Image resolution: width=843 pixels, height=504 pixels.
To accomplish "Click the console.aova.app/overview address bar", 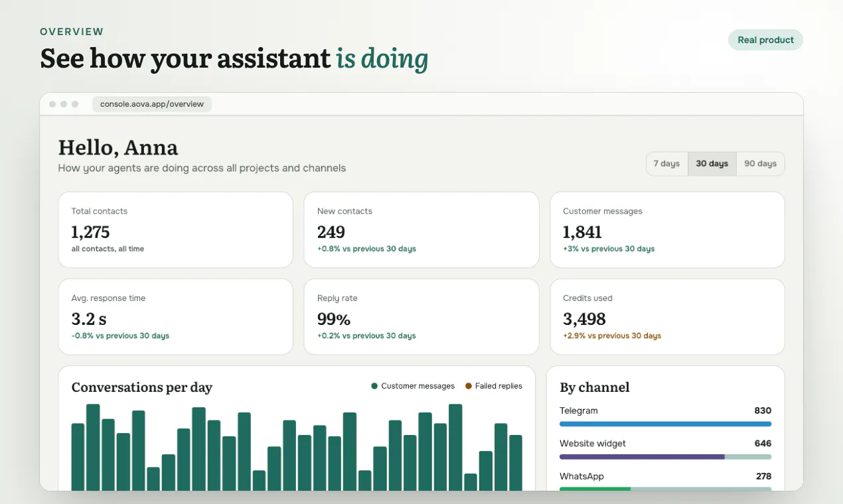I will (152, 104).
